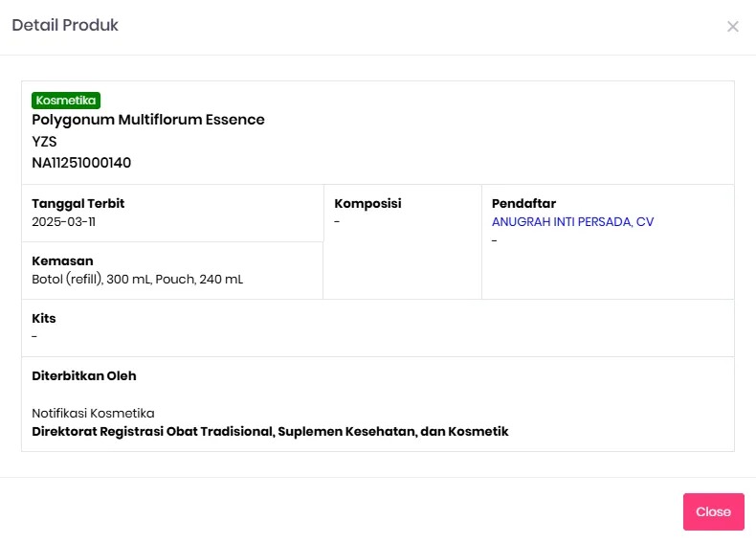Screen dimensions: 756x543
Task: Click the YZS brand text
Action: click(x=44, y=142)
